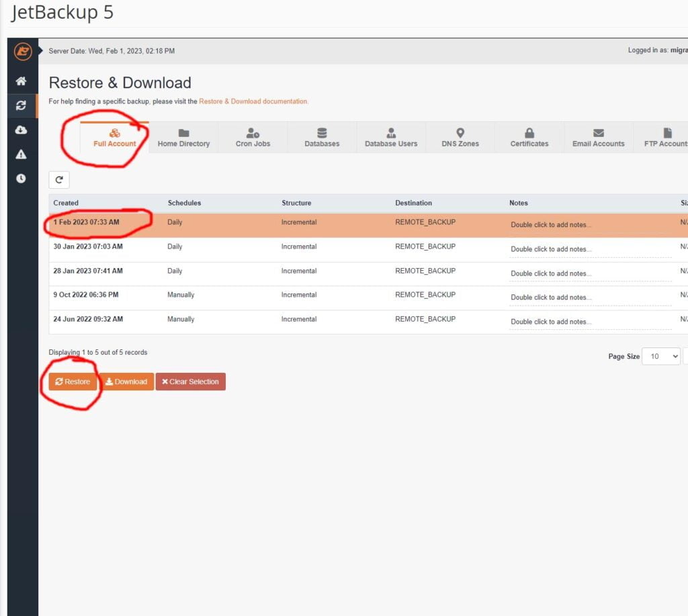Switch to the Cron Jobs tab

point(253,137)
